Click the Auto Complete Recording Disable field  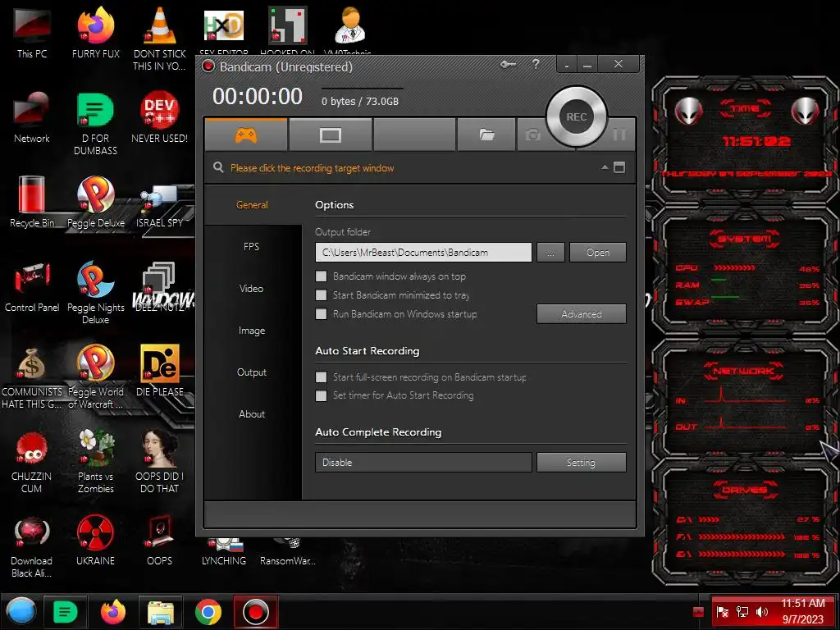pos(423,463)
